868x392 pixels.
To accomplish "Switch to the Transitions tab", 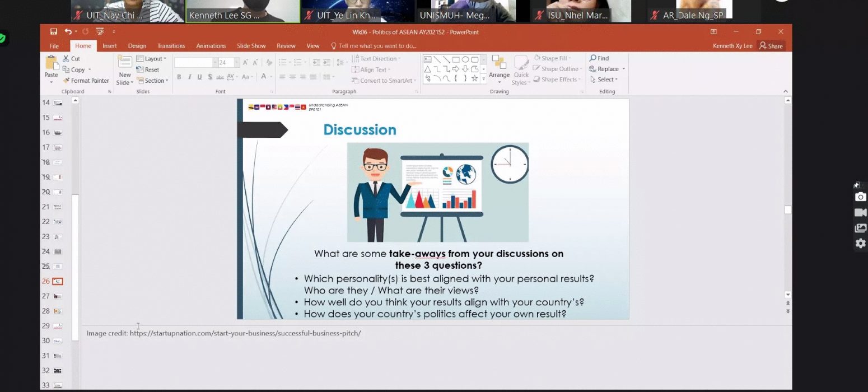I will tap(171, 46).
